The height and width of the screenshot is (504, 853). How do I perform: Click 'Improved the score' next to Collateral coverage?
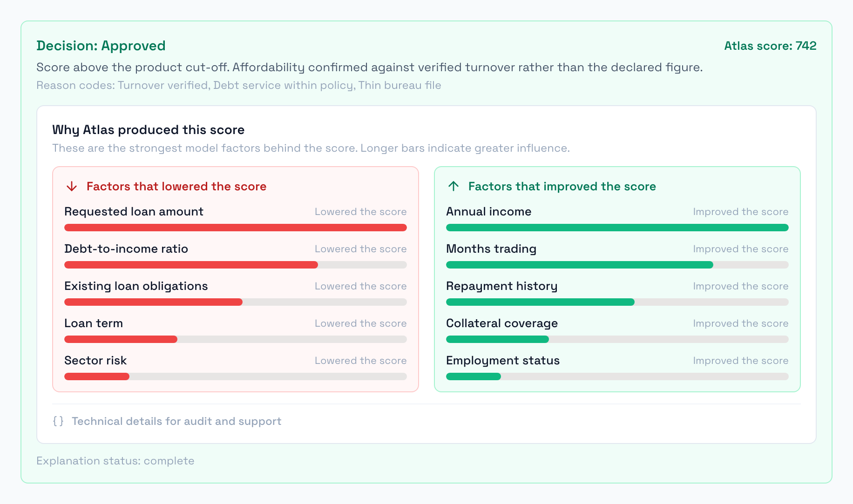741,323
